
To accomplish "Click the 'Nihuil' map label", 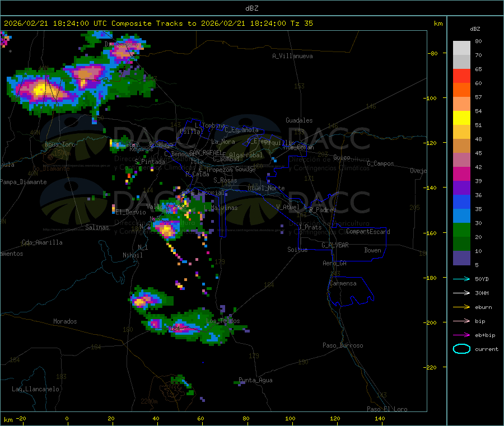I will pos(132,255).
